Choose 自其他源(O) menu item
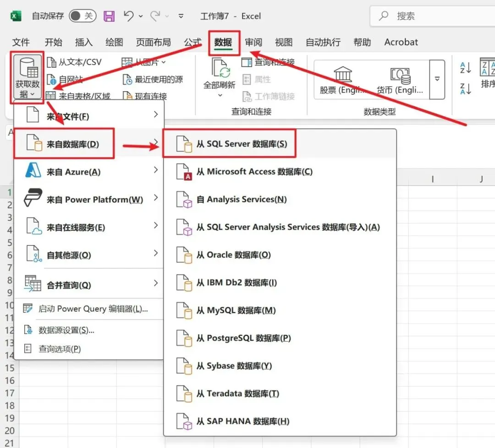 click(89, 255)
